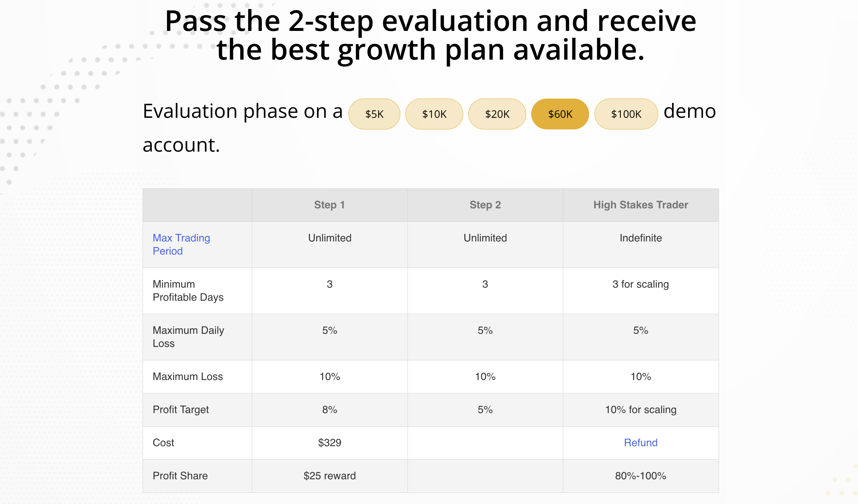This screenshot has height=504, width=858.
Task: Click the highlighted $60K account pill
Action: [560, 114]
